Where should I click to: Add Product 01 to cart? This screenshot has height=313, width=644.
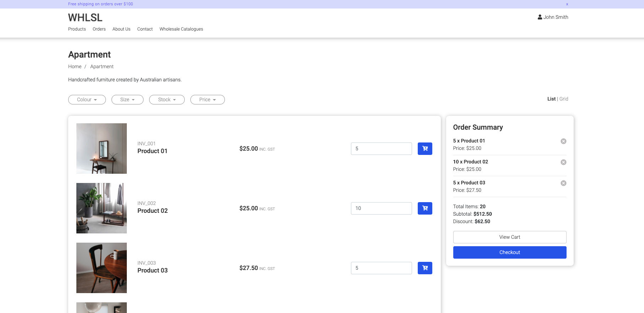click(x=425, y=149)
